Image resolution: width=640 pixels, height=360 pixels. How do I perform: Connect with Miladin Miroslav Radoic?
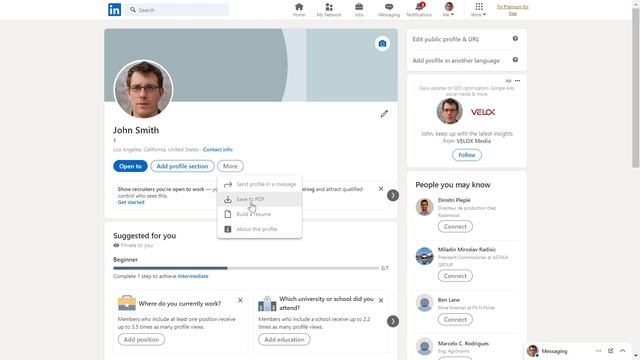click(x=455, y=276)
